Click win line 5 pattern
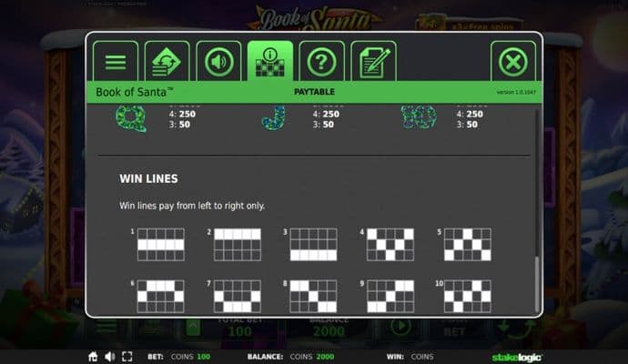Screen dimensions: 628x364 click(x=467, y=244)
